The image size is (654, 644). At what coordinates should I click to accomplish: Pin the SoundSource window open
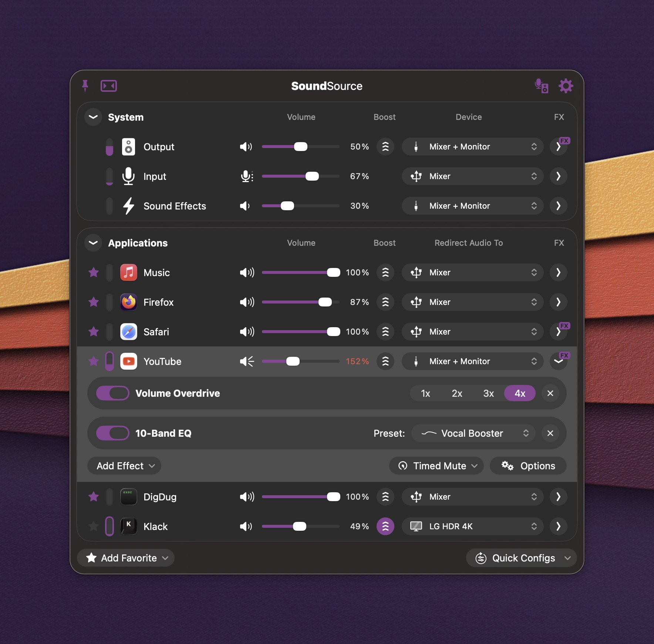85,86
